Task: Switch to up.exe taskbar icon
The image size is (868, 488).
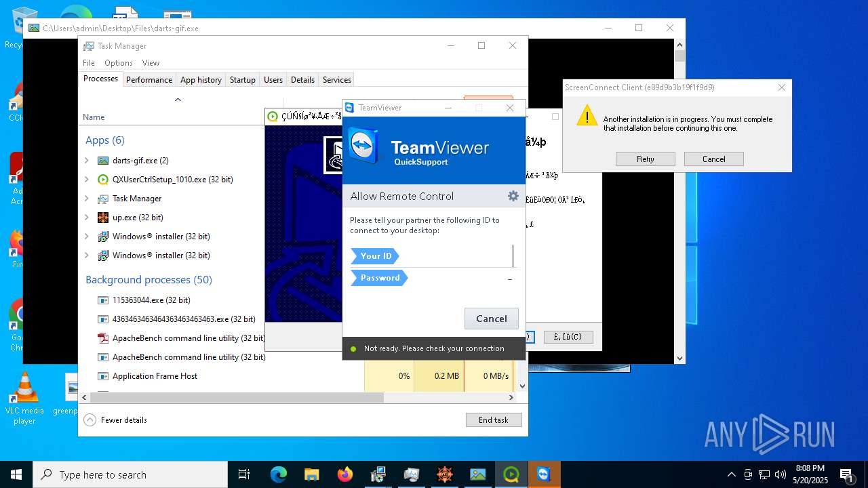Action: point(445,474)
